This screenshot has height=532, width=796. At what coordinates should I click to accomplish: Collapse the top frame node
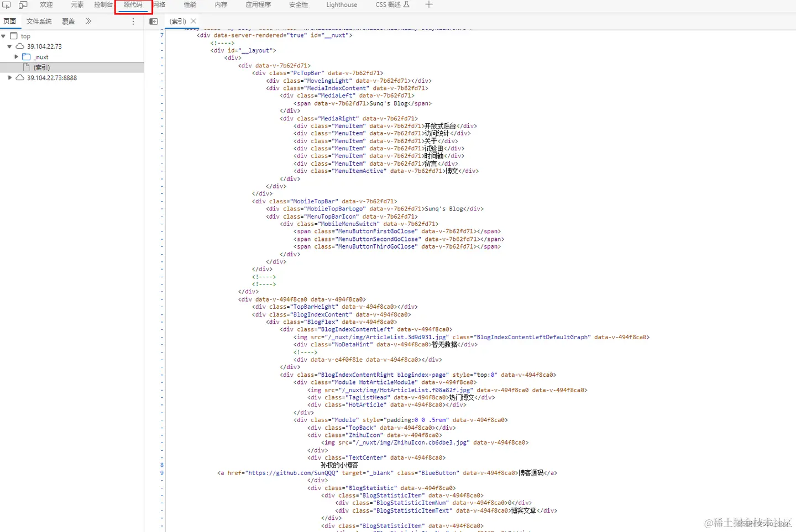point(3,36)
